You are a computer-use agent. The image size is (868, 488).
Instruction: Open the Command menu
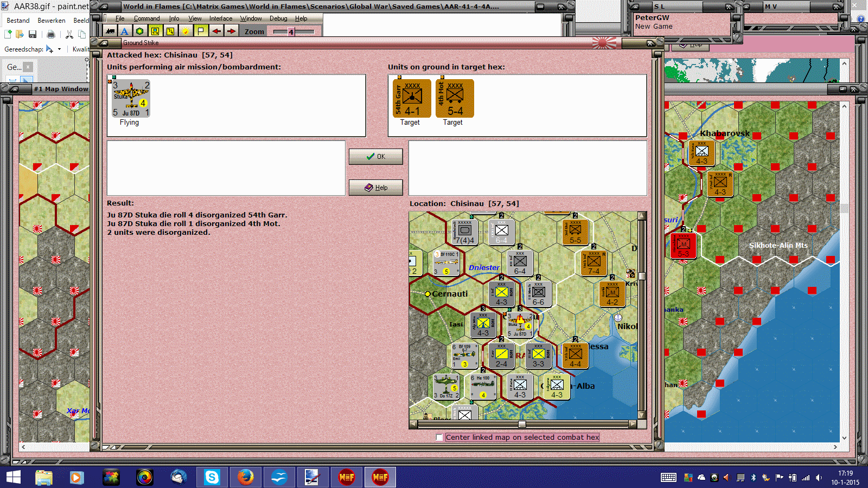tap(146, 18)
